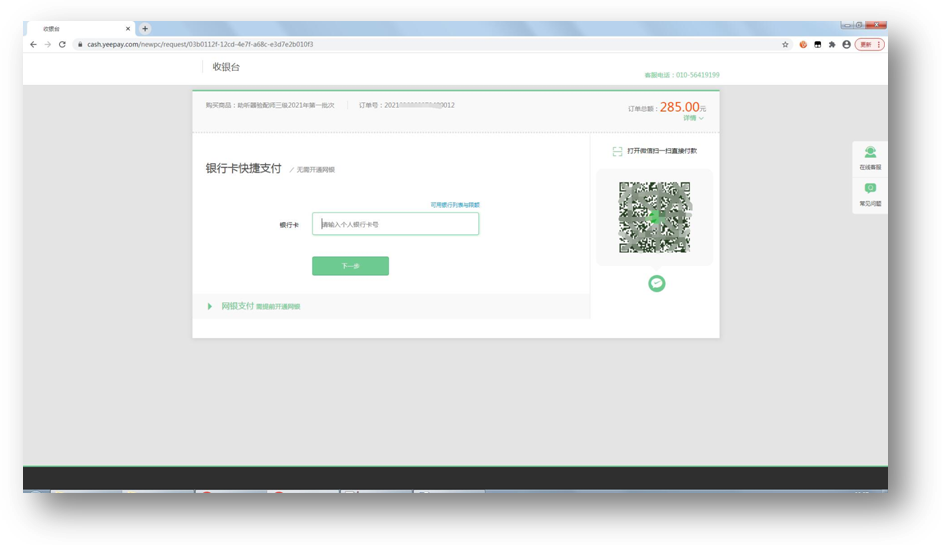Close the 收银台 browser tab
This screenshot has height=545, width=942.
128,29
